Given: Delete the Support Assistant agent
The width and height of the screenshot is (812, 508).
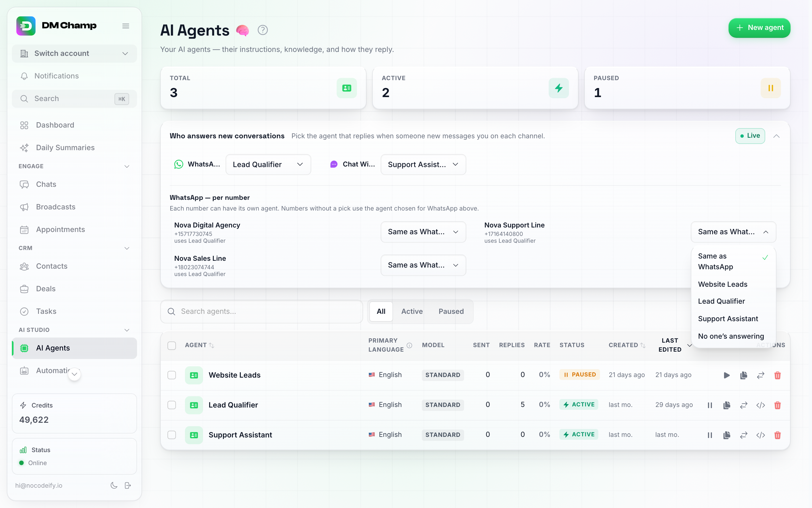Looking at the screenshot, I should coord(777,435).
